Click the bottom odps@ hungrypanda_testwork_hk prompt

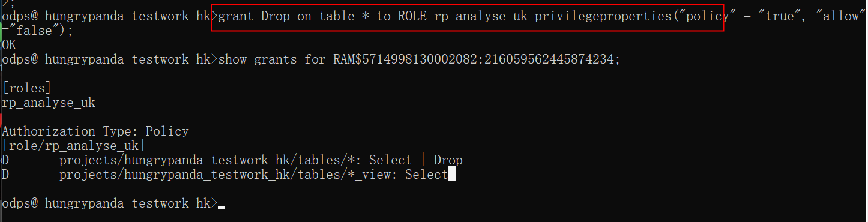tap(110, 203)
